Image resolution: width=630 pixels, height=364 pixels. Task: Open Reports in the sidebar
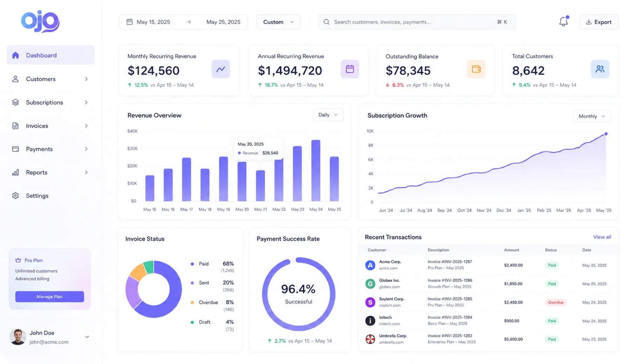[51, 172]
